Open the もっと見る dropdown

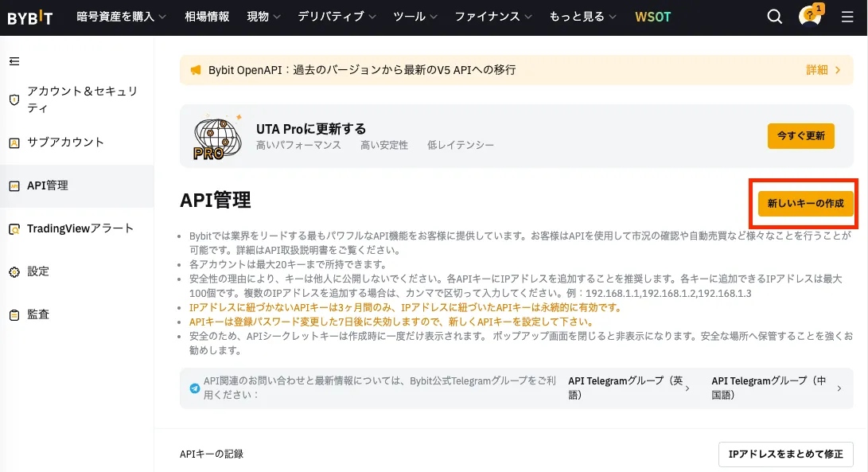(583, 17)
